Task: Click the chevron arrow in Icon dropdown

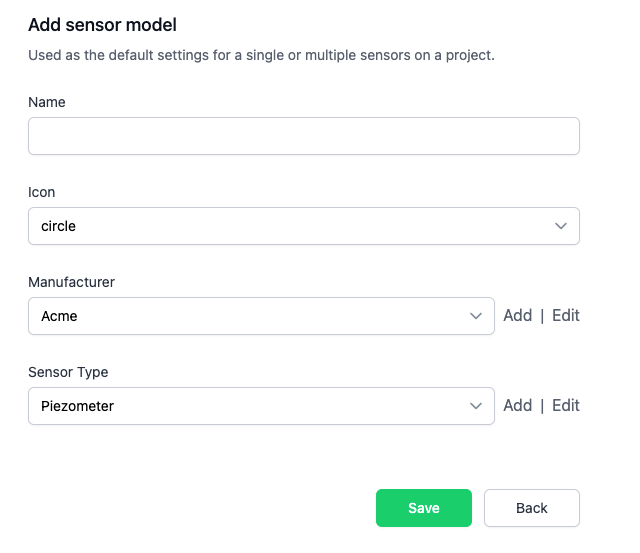Action: [561, 226]
